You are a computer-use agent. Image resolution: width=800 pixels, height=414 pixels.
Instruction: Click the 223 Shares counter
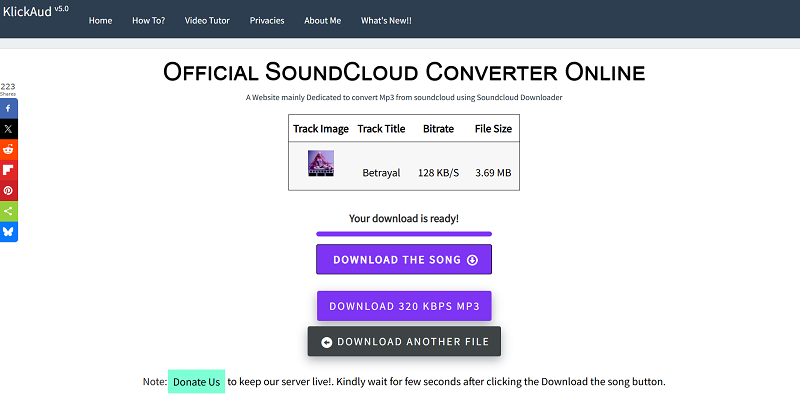[x=8, y=89]
